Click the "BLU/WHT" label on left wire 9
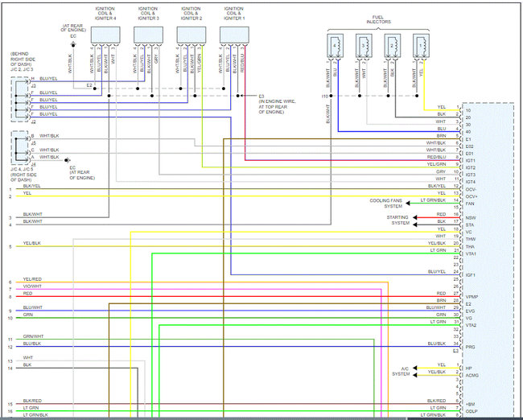Image resolution: width=523 pixels, height=420 pixels. [x=33, y=307]
